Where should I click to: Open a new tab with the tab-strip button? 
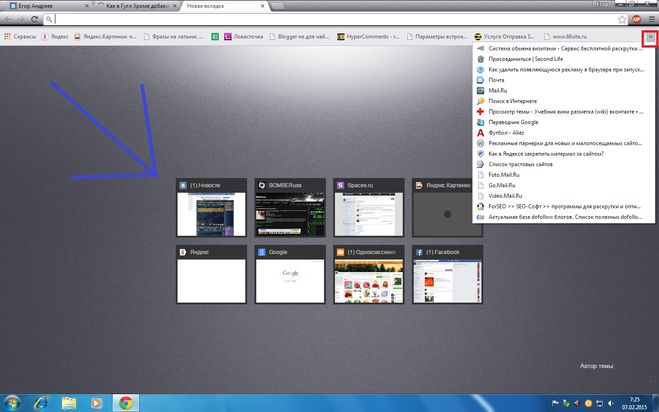click(x=277, y=6)
